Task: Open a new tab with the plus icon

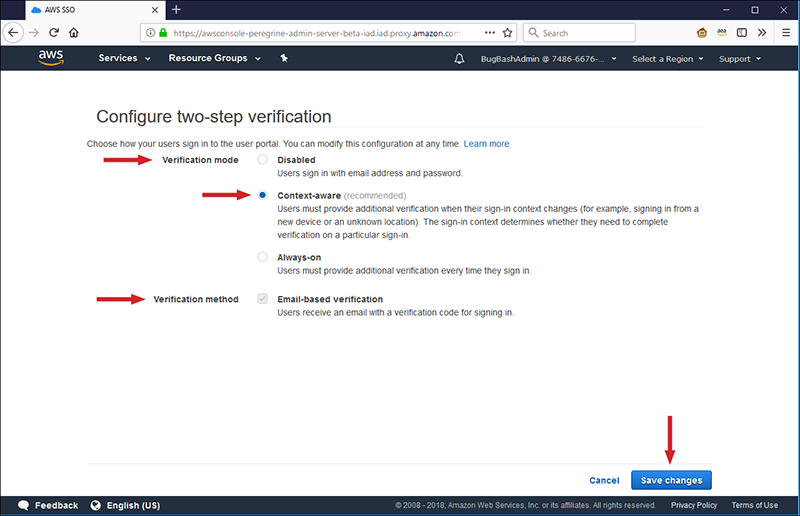Action: pos(177,10)
